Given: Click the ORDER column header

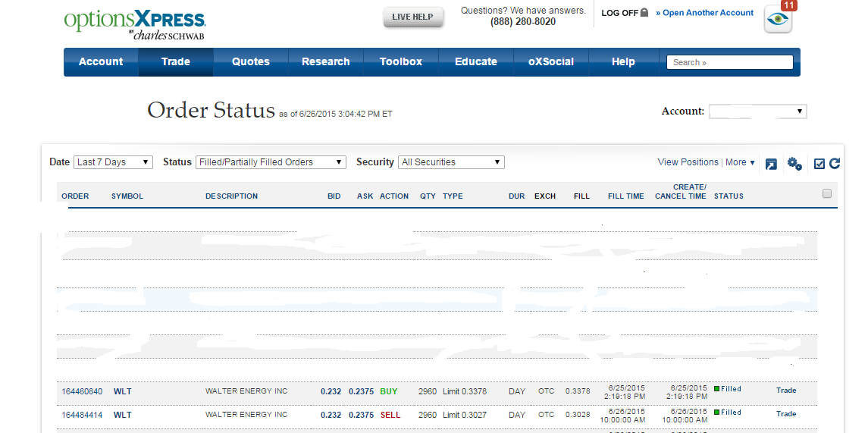Looking at the screenshot, I should (75, 196).
